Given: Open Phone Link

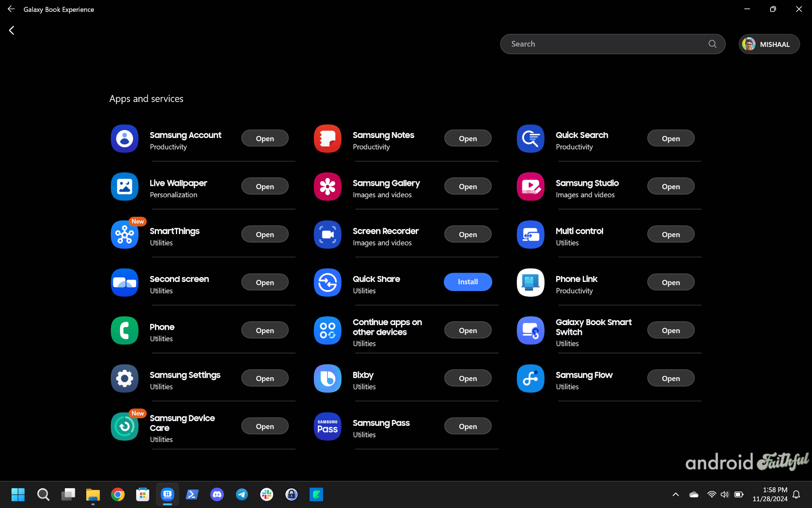Looking at the screenshot, I should click(x=671, y=282).
